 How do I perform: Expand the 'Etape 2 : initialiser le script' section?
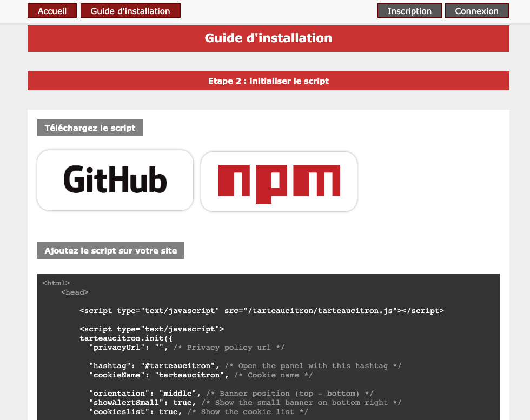pyautogui.click(x=268, y=81)
